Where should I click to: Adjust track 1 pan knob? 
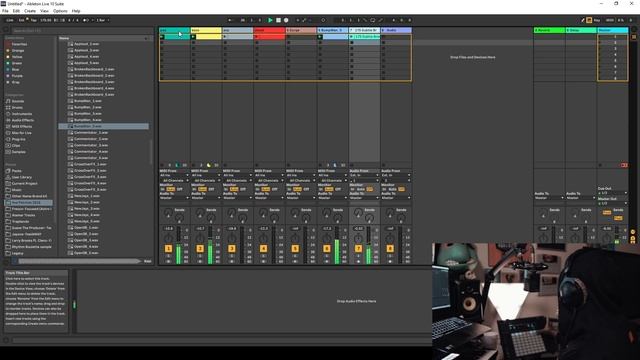(x=168, y=238)
